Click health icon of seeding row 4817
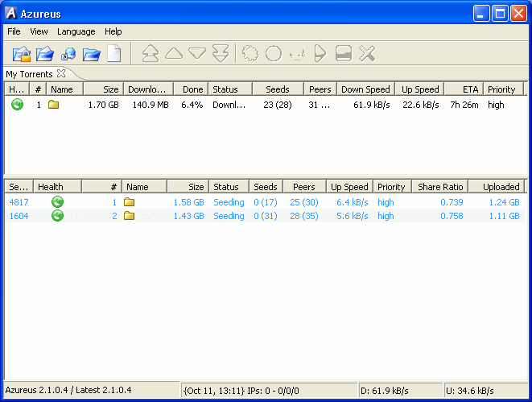This screenshot has width=532, height=402. pyautogui.click(x=57, y=202)
